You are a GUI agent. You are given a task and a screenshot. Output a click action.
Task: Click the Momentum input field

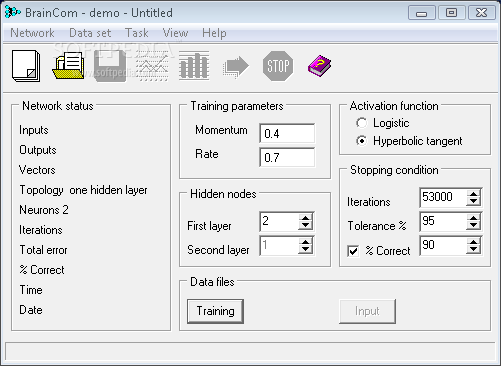click(287, 133)
